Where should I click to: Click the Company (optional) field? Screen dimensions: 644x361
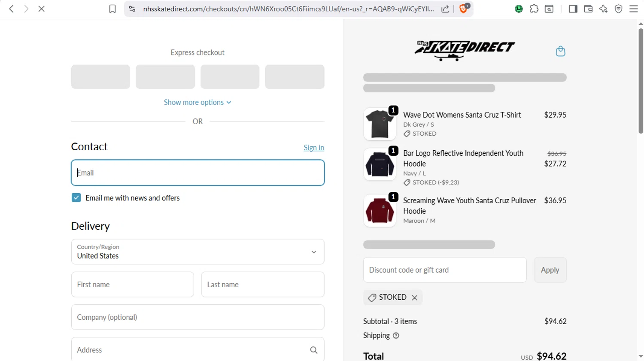pyautogui.click(x=197, y=317)
